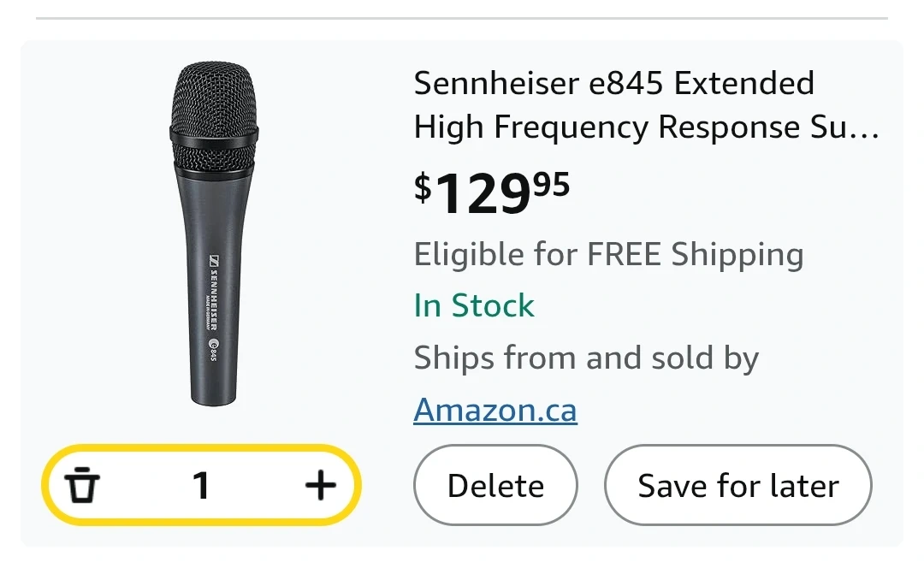The image size is (924, 562).
Task: Increase quantity with the plus icon
Action: [321, 485]
